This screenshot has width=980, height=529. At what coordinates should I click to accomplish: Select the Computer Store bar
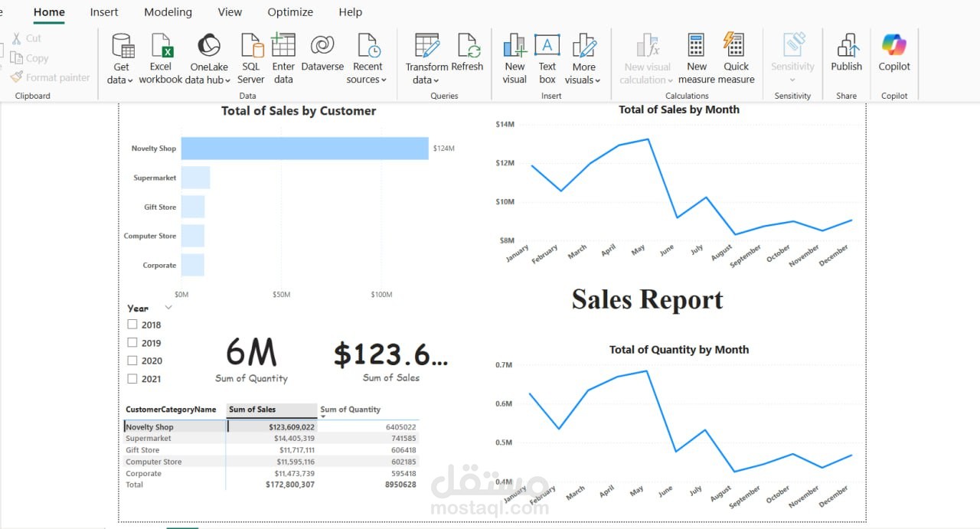[x=193, y=236]
